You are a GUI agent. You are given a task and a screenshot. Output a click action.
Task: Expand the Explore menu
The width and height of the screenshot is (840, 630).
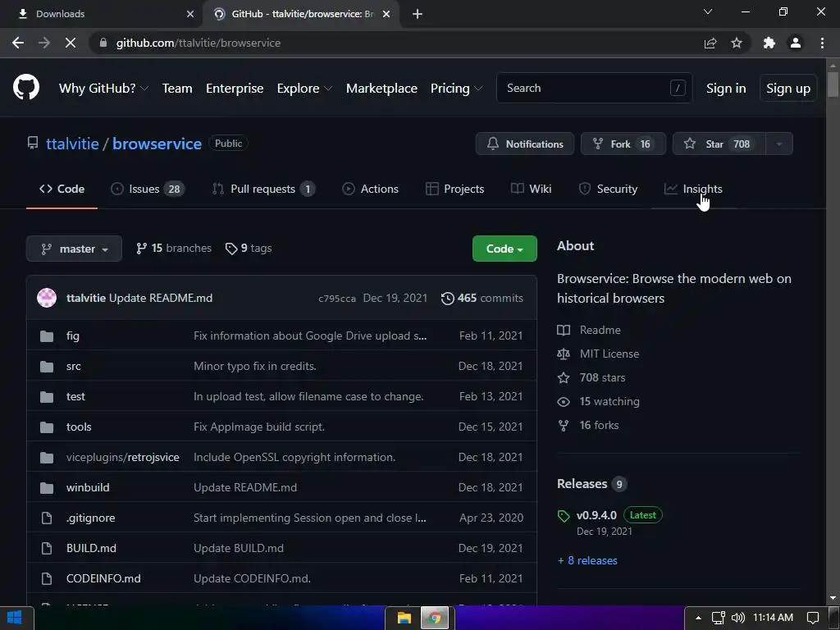(304, 89)
